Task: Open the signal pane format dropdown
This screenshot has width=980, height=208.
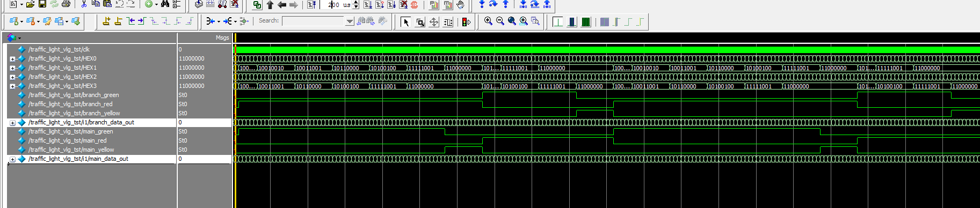Action: click(x=19, y=38)
